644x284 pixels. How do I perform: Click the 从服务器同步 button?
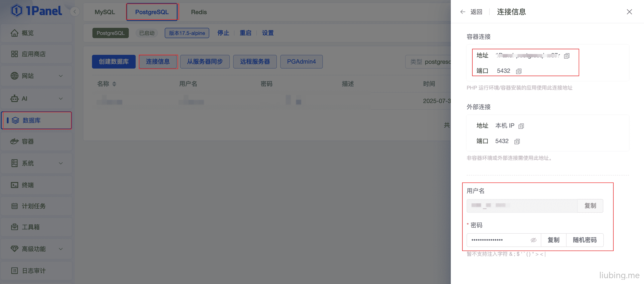pos(205,61)
